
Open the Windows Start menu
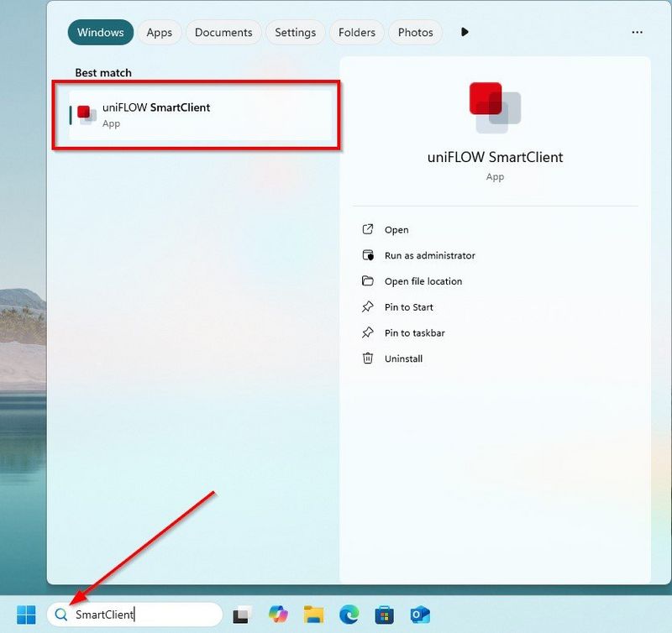click(26, 615)
